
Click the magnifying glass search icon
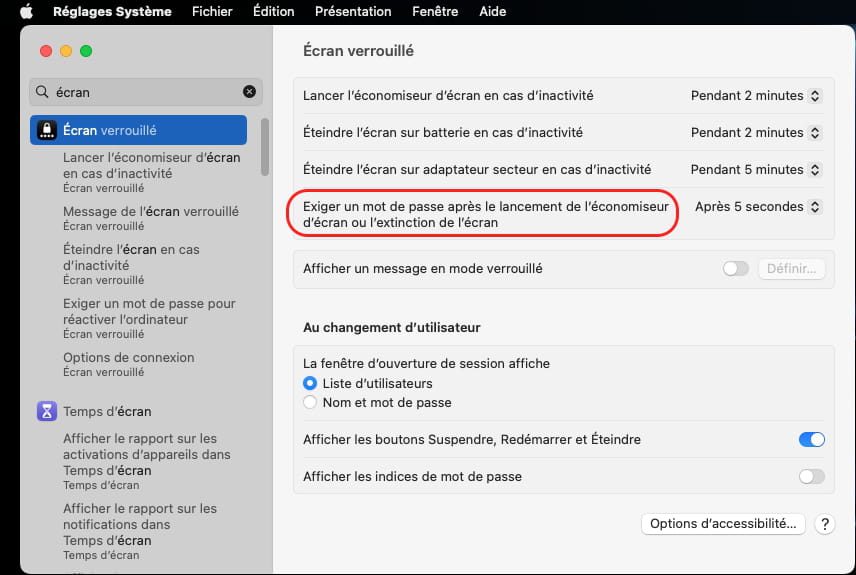(x=42, y=92)
